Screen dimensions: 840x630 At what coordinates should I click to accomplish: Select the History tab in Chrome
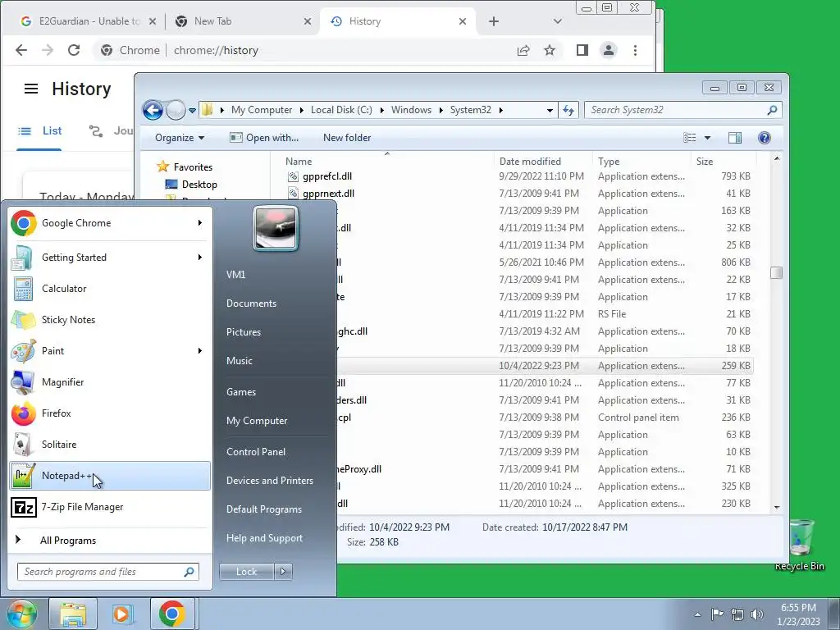pos(398,21)
